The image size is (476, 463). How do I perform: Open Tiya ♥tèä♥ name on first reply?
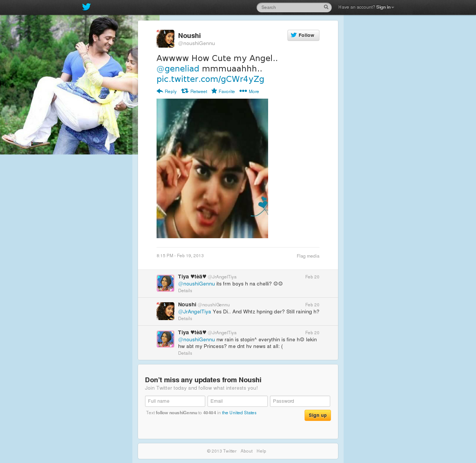192,277
